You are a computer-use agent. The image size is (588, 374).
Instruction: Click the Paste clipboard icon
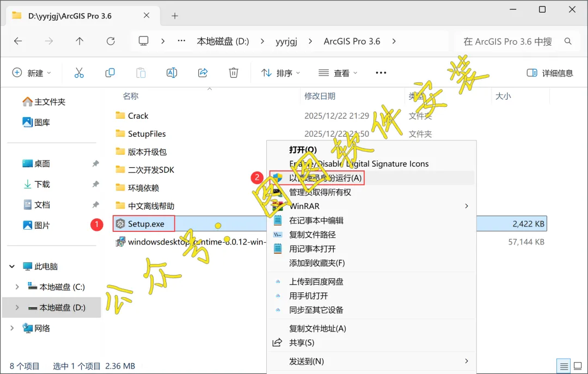coord(141,73)
